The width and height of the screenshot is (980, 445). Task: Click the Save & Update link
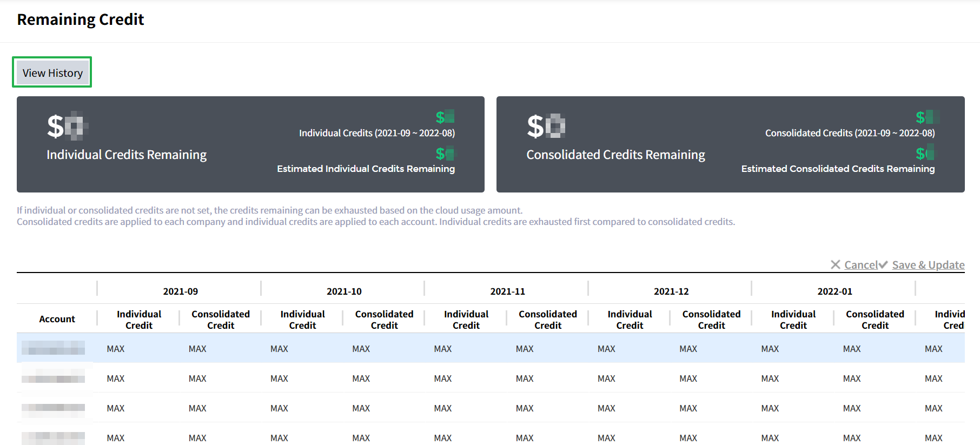coord(928,265)
